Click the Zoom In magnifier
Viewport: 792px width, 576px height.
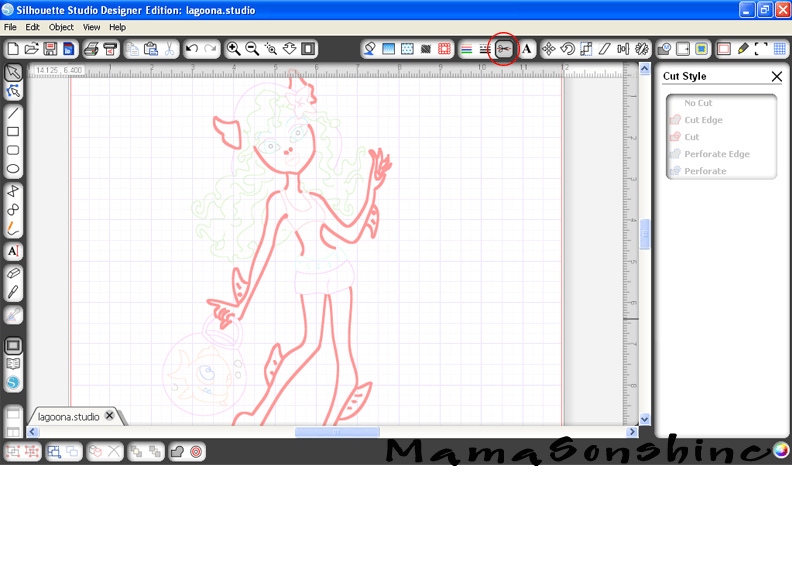[233, 48]
